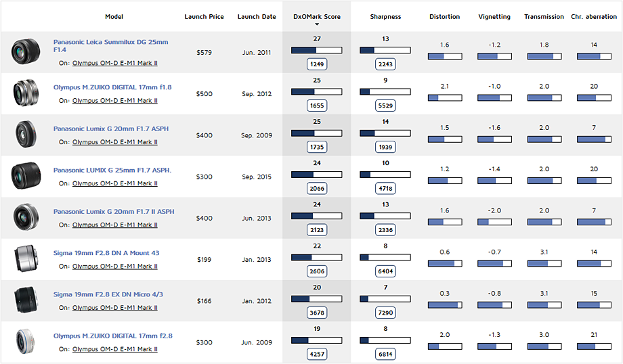The height and width of the screenshot is (364, 623).
Task: Click the 3678 rank badge
Action: click(317, 313)
